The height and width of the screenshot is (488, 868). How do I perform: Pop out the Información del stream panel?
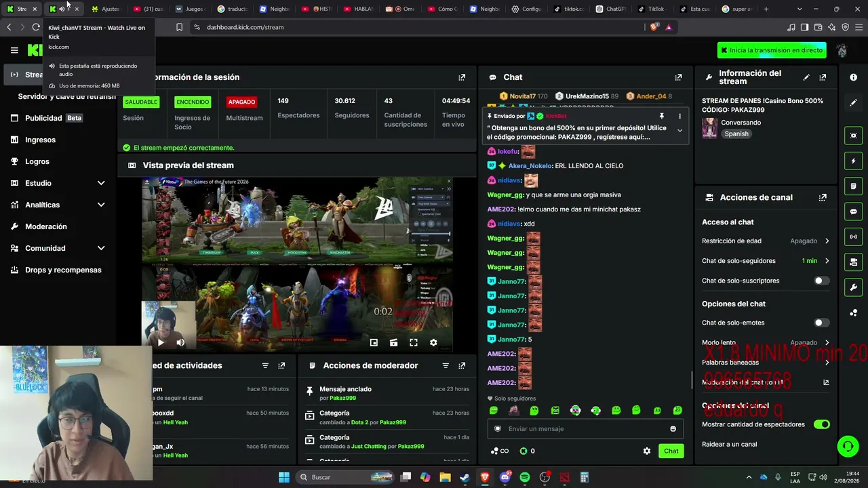(x=823, y=77)
